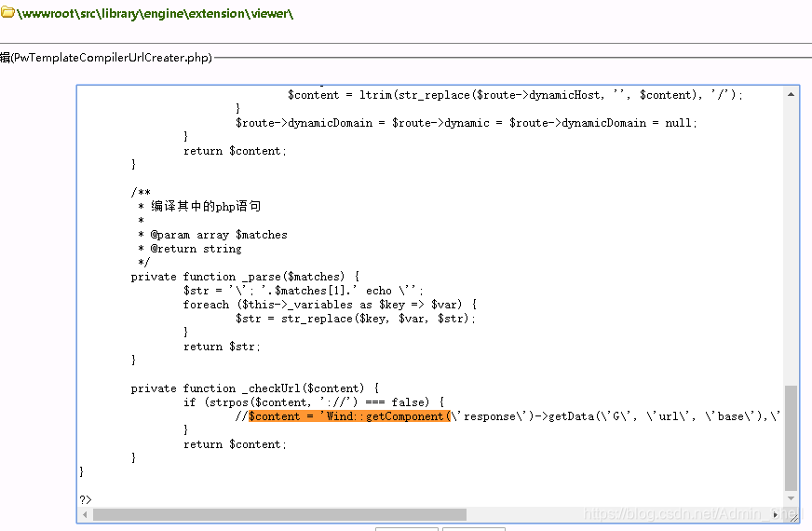Viewport: 812px width, 531px height.
Task: Click the horizontal scrollbar left arrow
Action: [86, 514]
